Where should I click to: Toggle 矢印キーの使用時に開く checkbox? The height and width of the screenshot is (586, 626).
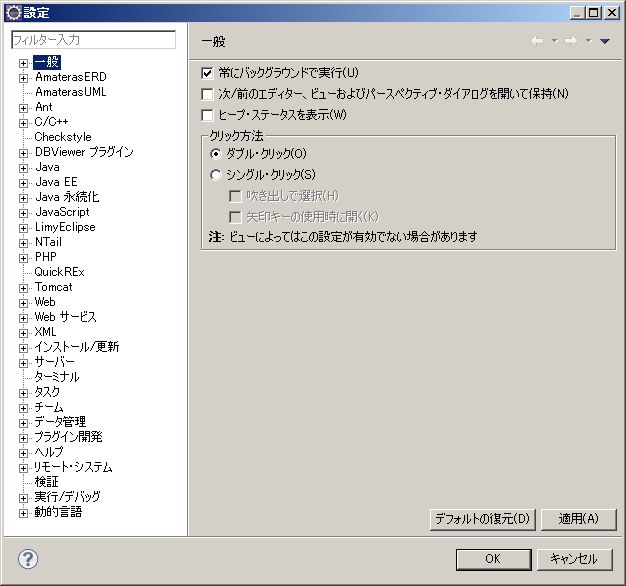click(235, 217)
